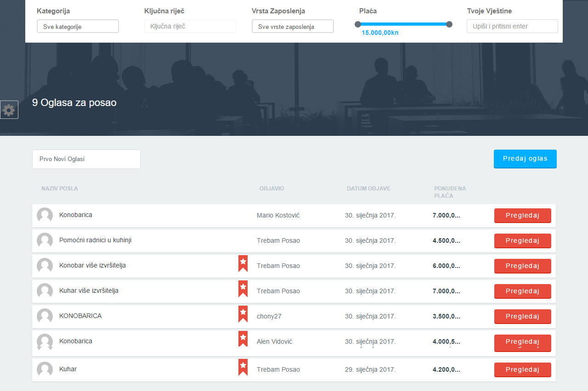The height and width of the screenshot is (391, 588).
Task: Open the Sve kategorije dropdown
Action: 78,26
